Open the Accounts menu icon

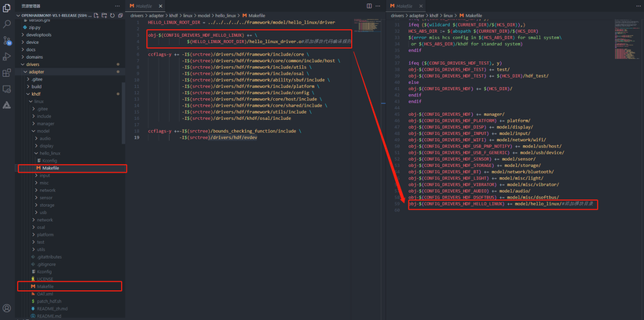[6, 308]
